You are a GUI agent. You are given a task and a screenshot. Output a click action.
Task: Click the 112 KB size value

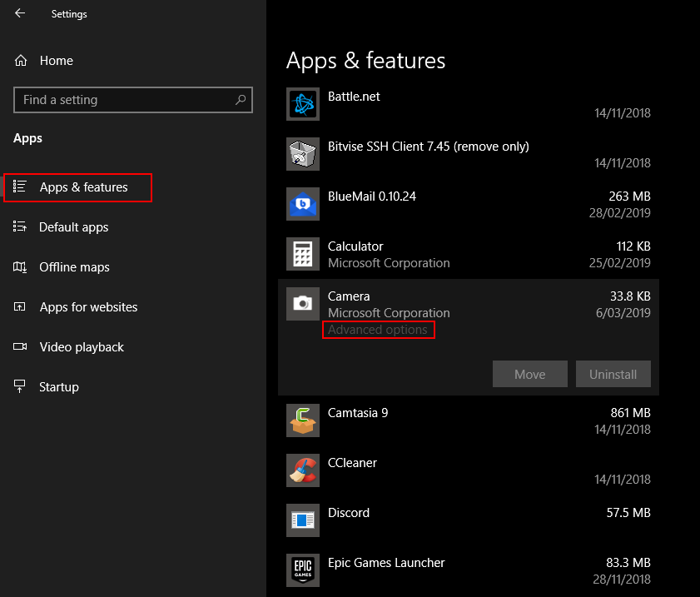pos(633,246)
